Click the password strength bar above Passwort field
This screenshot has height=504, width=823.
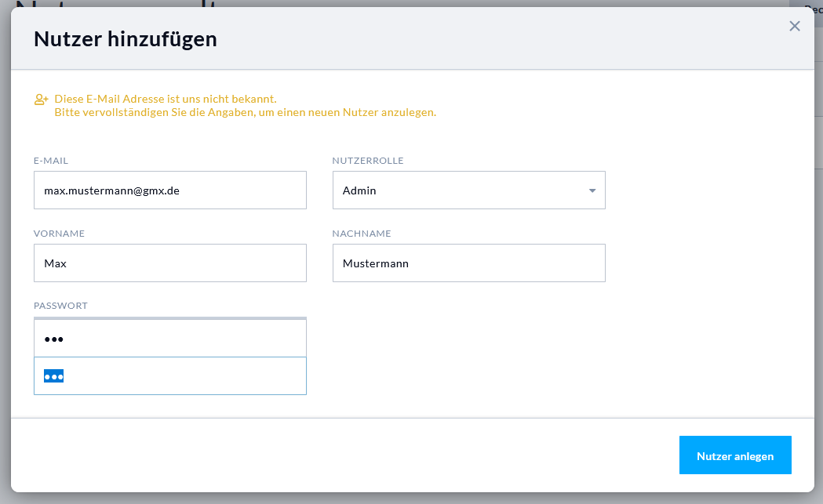(x=169, y=318)
